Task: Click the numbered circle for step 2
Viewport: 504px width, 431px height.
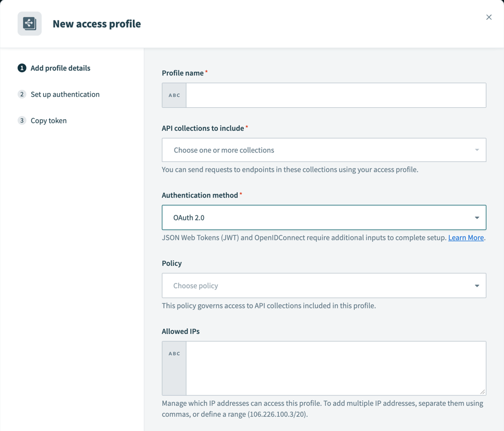Action: 22,94
